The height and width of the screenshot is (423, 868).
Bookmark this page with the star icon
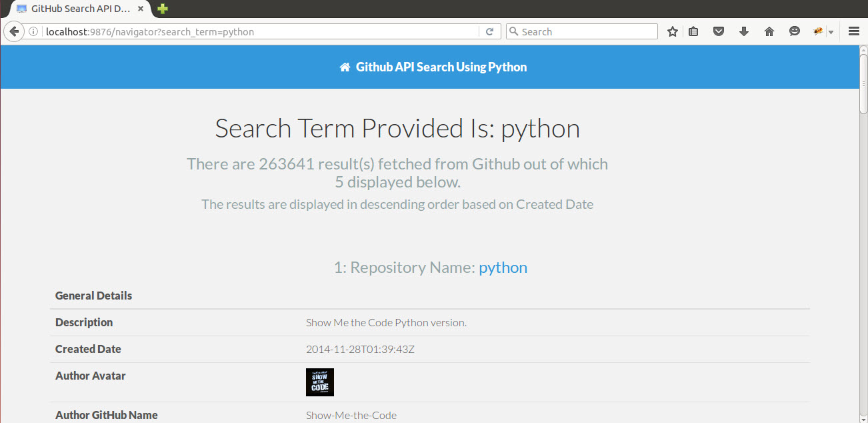click(x=673, y=31)
